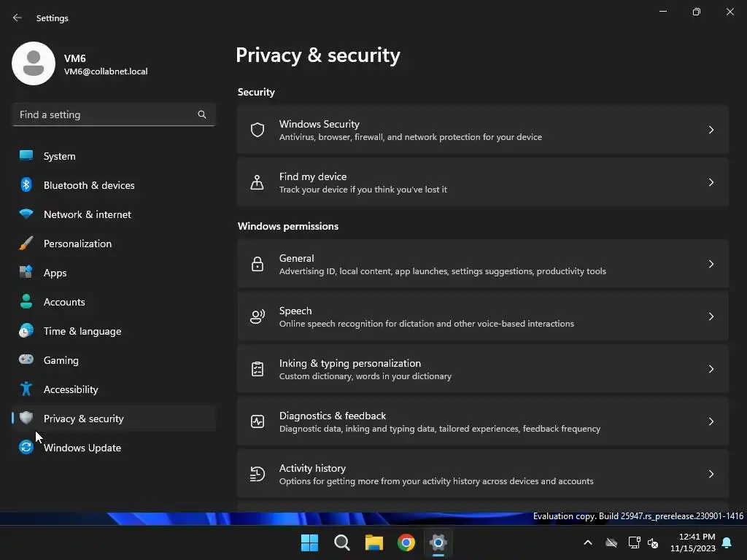Open Speech recognition settings
747x560 pixels.
(483, 316)
